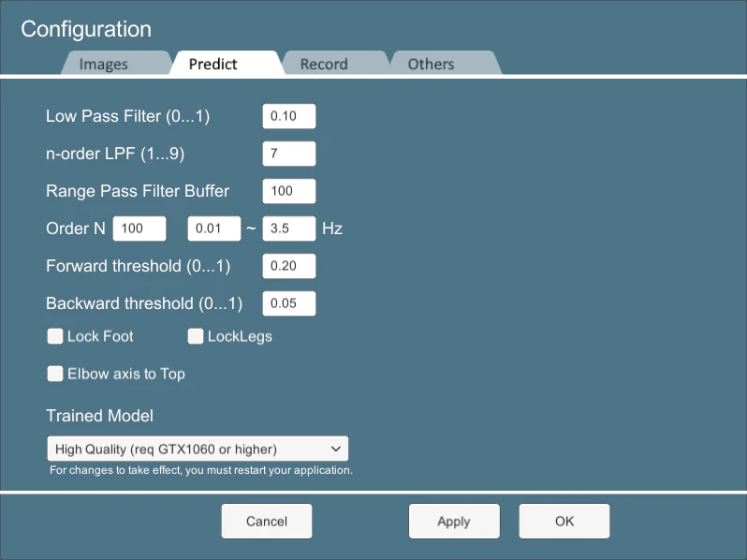Screen dimensions: 747x560
Task: Check Elbow axis to Top
Action: (x=55, y=374)
